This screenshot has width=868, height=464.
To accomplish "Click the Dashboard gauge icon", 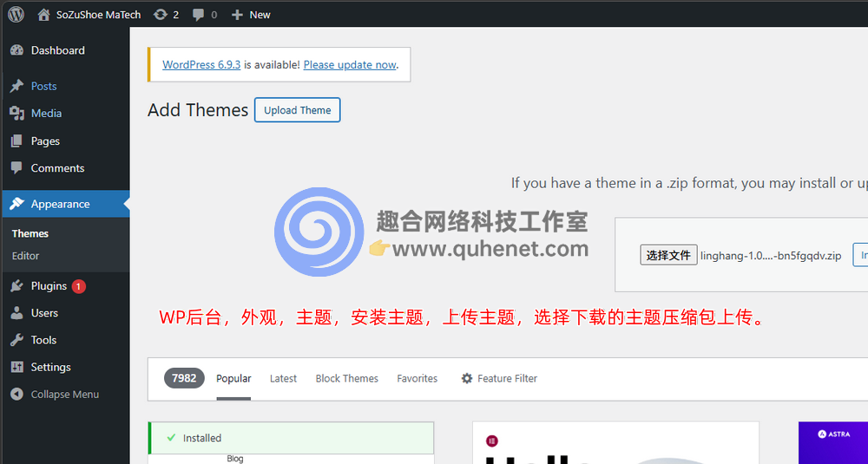I will (17, 50).
